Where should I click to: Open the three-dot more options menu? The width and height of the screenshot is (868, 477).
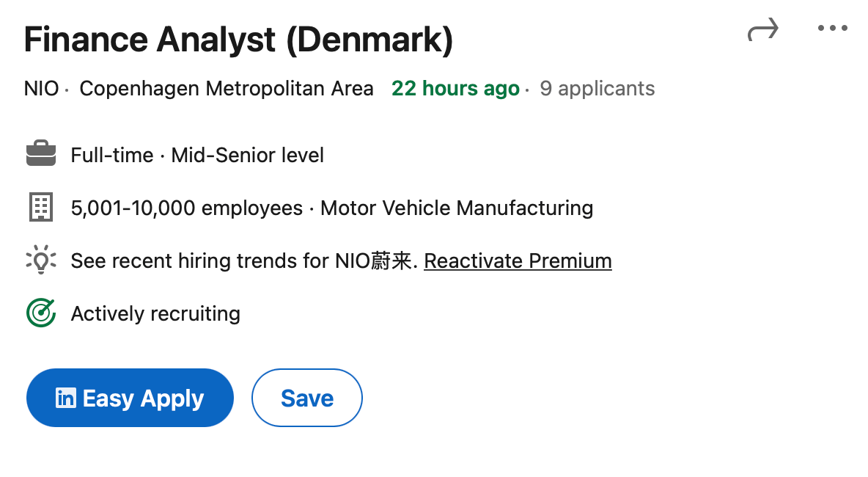pos(833,28)
